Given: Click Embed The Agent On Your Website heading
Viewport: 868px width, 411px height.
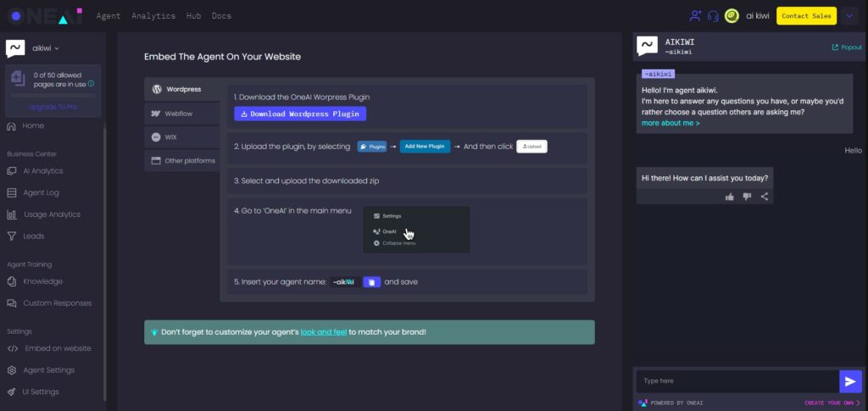Looking at the screenshot, I should pyautogui.click(x=223, y=57).
